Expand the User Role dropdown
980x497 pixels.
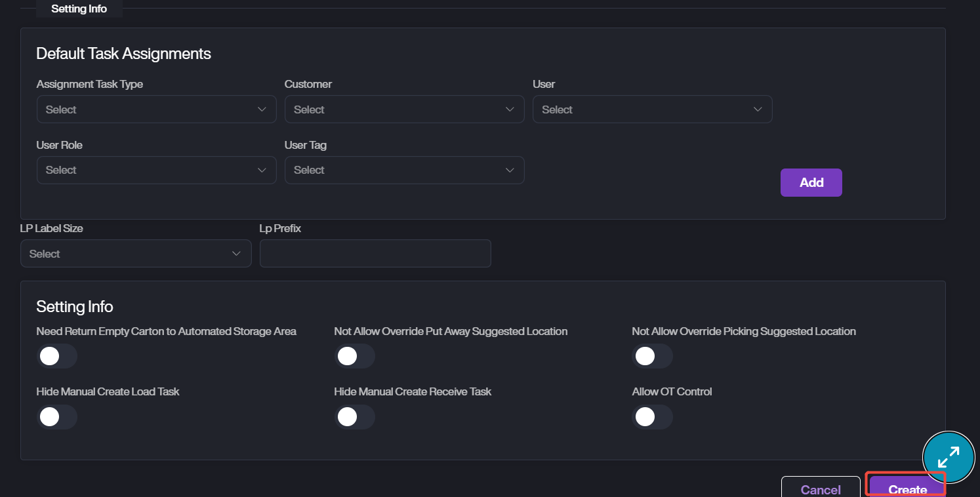point(156,170)
